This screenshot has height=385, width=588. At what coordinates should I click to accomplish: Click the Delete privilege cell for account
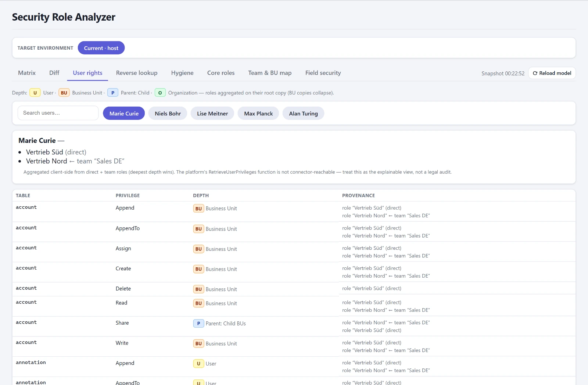(x=123, y=289)
